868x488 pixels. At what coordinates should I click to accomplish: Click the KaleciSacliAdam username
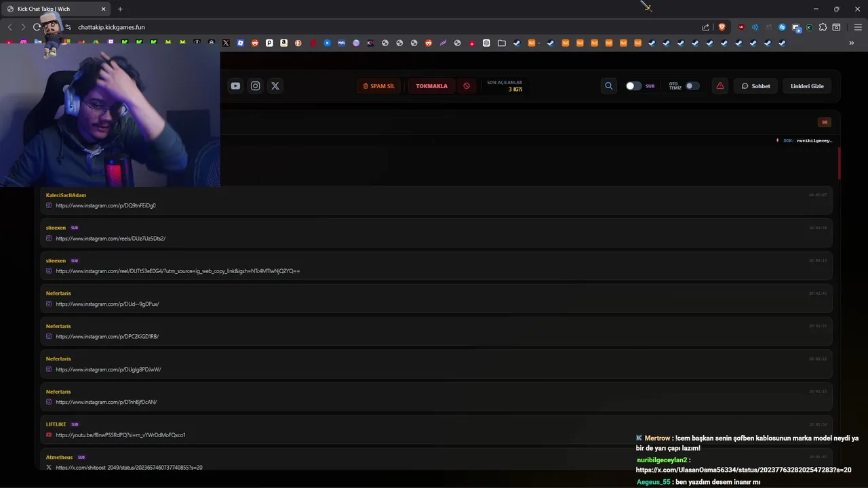pyautogui.click(x=66, y=195)
